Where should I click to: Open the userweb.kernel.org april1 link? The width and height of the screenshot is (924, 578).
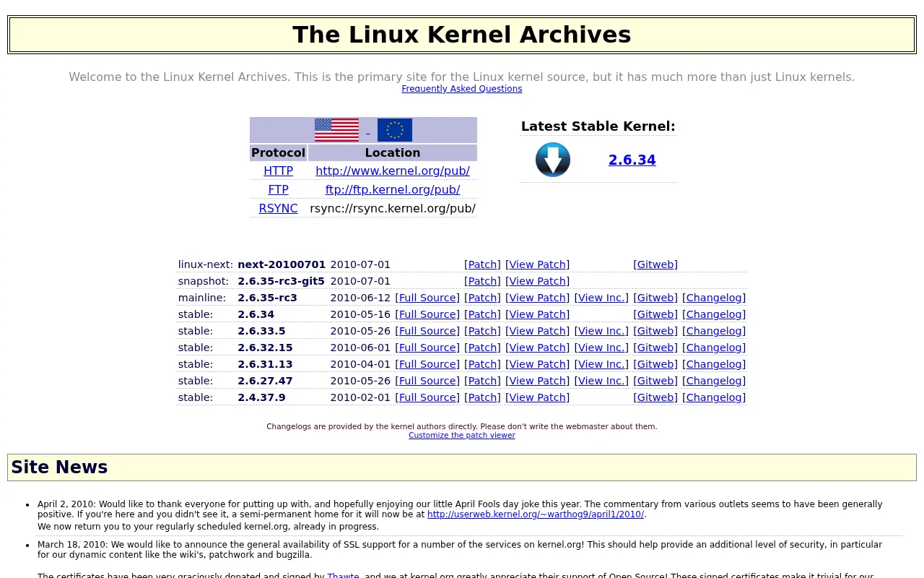[536, 514]
